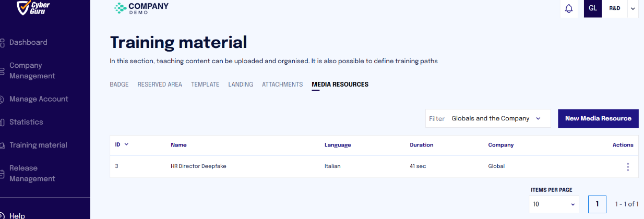Select the HR Director Deepfake row
The height and width of the screenshot is (219, 644).
pyautogui.click(x=374, y=166)
